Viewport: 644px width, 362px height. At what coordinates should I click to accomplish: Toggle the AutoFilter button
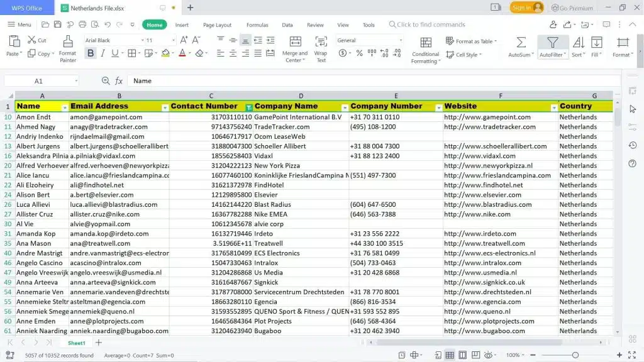point(552,43)
